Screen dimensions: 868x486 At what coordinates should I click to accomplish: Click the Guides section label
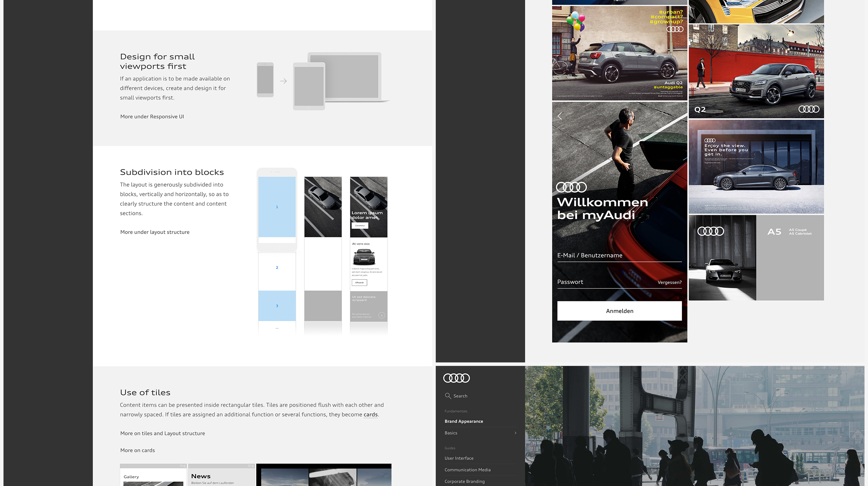coord(450,448)
